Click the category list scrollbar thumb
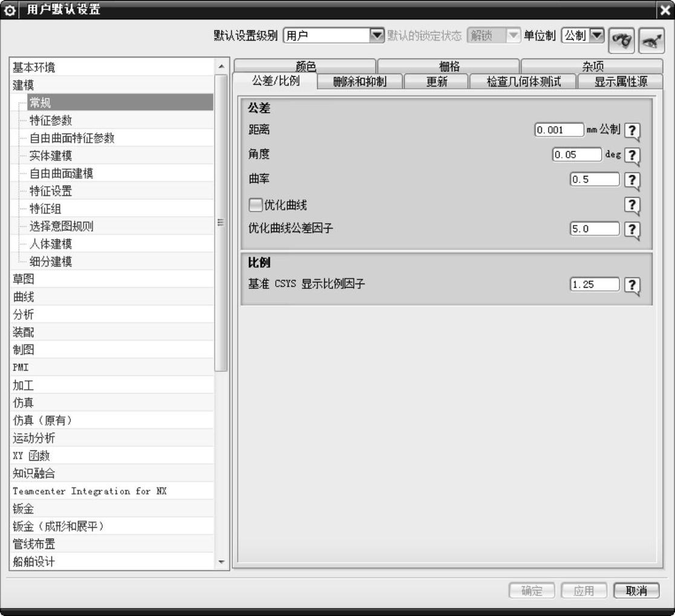 [x=221, y=222]
